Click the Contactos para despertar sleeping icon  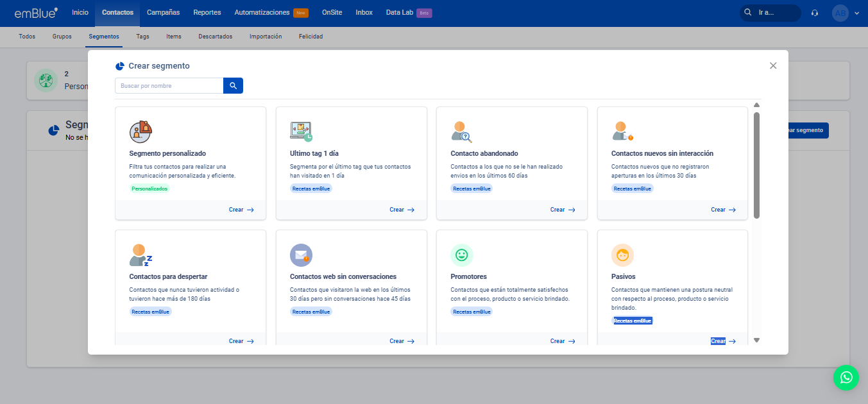(140, 255)
